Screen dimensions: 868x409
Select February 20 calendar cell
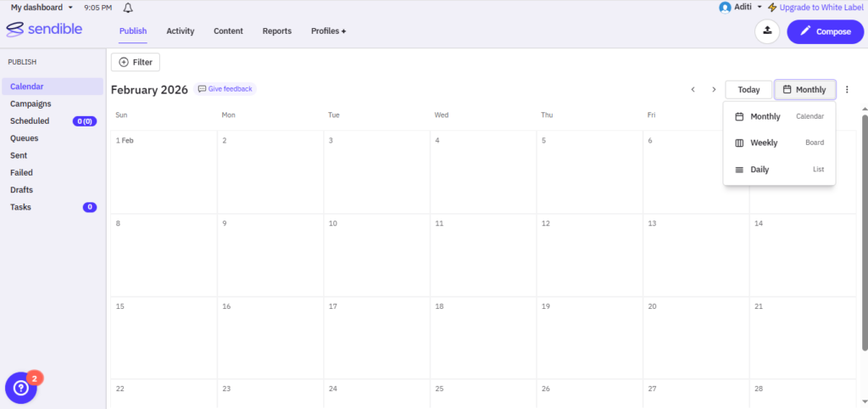coord(696,338)
